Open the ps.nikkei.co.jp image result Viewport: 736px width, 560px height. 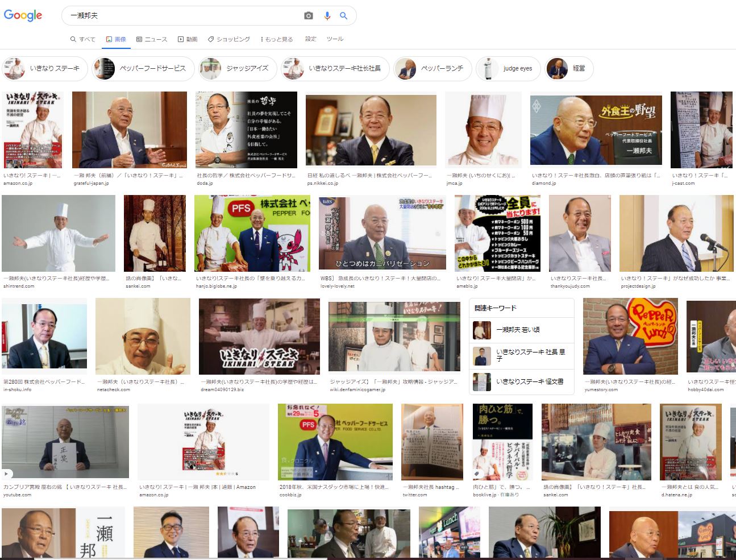(x=371, y=130)
